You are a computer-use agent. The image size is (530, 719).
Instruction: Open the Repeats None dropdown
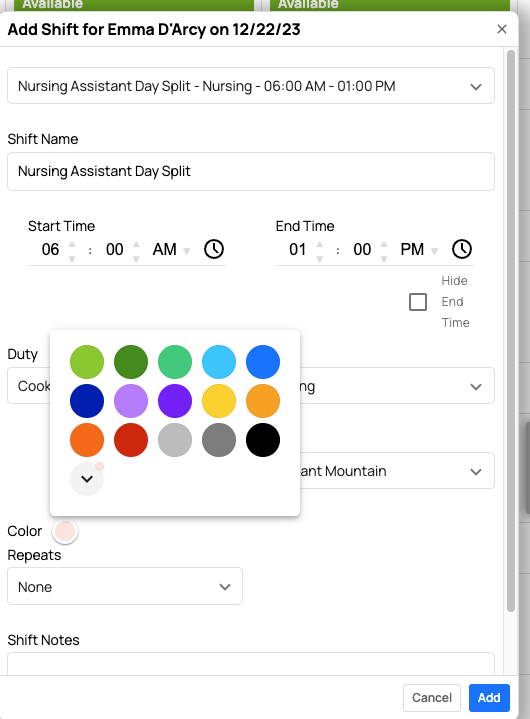[125, 586]
